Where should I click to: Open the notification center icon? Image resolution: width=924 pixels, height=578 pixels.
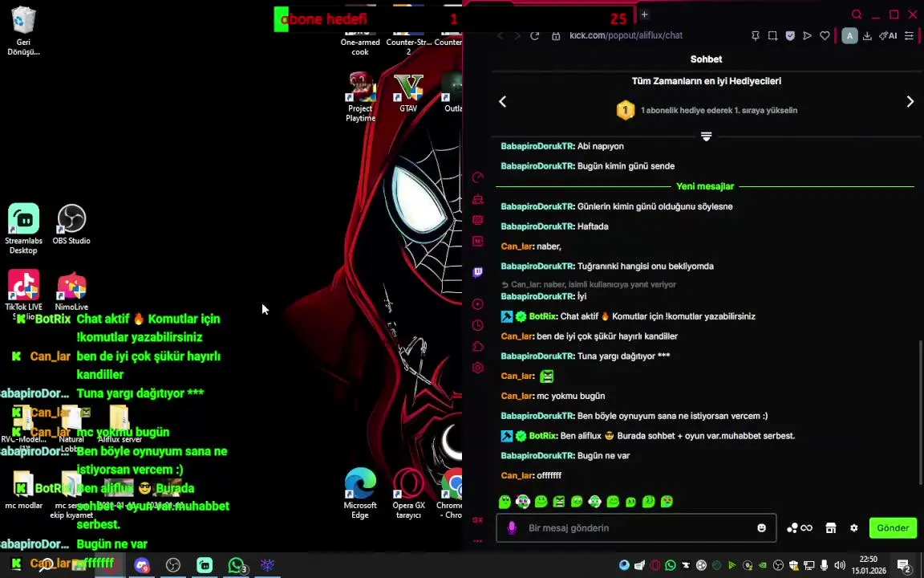[905, 566]
